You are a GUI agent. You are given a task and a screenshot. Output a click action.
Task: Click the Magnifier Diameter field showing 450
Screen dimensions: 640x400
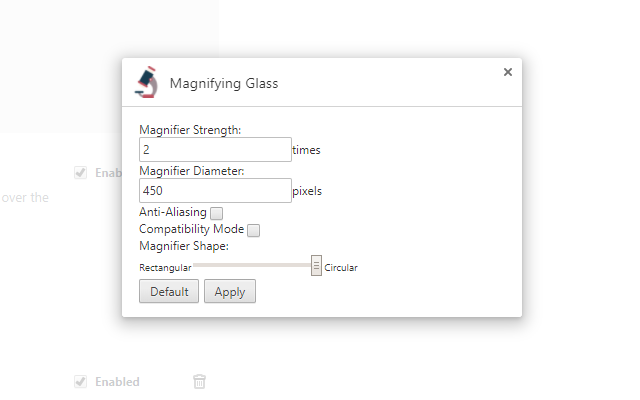point(215,191)
